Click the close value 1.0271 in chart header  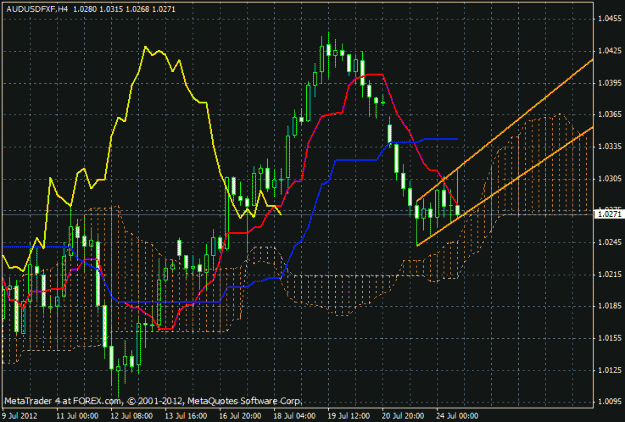tap(163, 9)
